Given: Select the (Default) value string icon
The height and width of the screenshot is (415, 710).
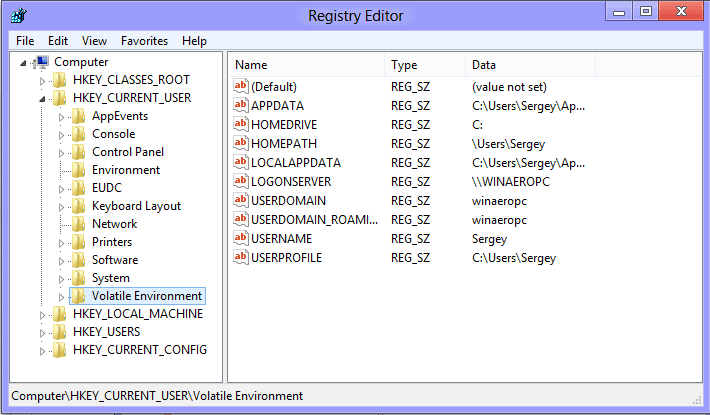Looking at the screenshot, I should tap(241, 86).
